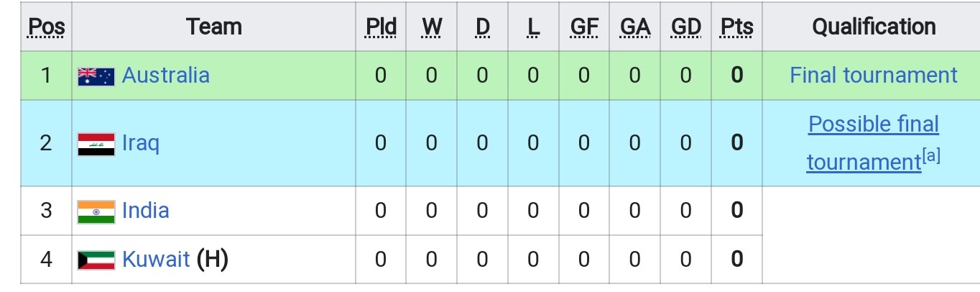Open the India team link

coord(146,210)
